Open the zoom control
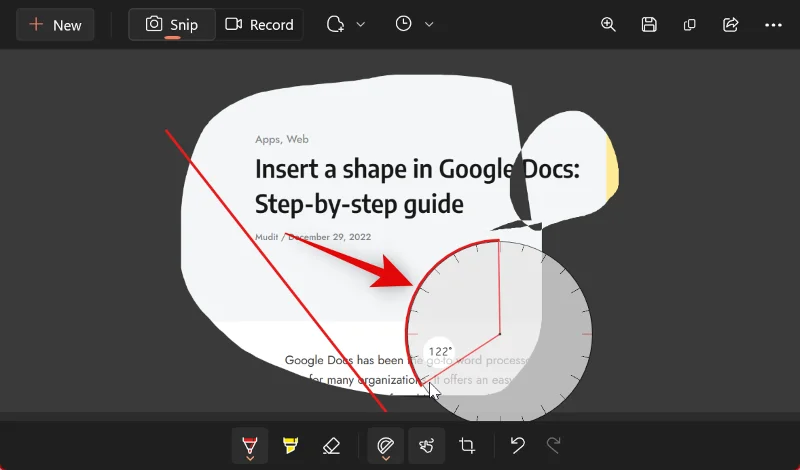 pos(608,25)
